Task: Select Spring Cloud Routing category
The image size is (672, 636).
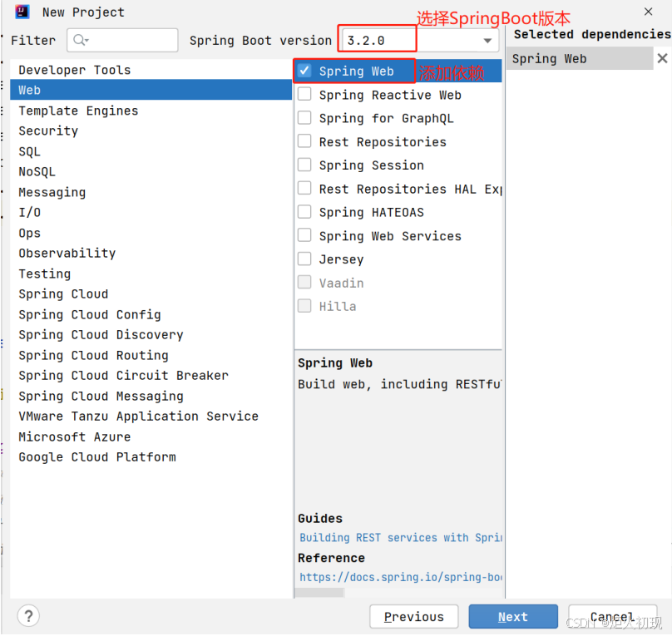Action: (x=151, y=355)
